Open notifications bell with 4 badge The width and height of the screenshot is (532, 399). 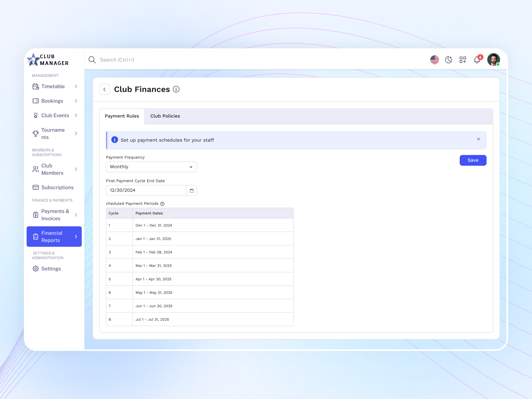[477, 60]
